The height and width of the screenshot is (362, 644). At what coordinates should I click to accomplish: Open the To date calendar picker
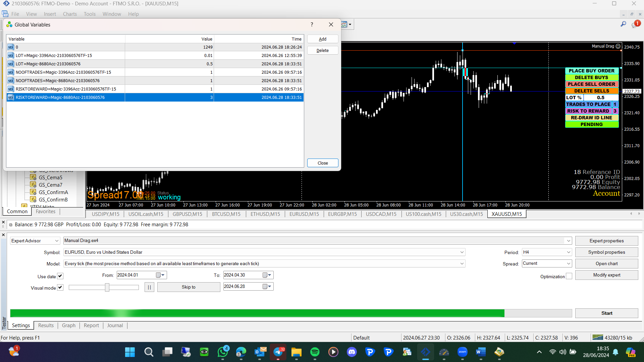click(267, 275)
